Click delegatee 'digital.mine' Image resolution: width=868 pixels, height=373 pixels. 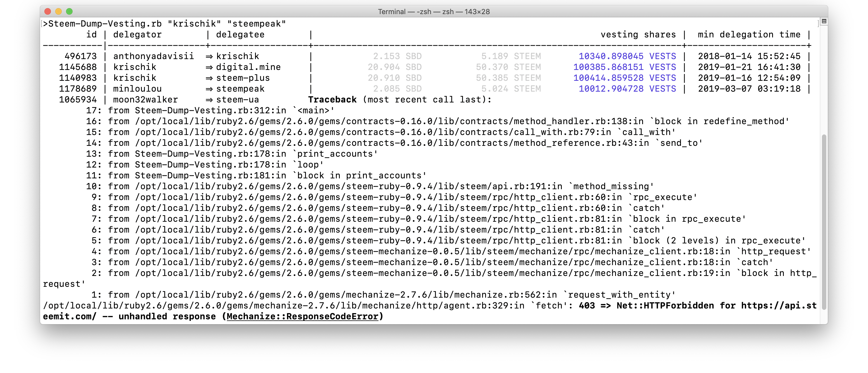tap(248, 67)
